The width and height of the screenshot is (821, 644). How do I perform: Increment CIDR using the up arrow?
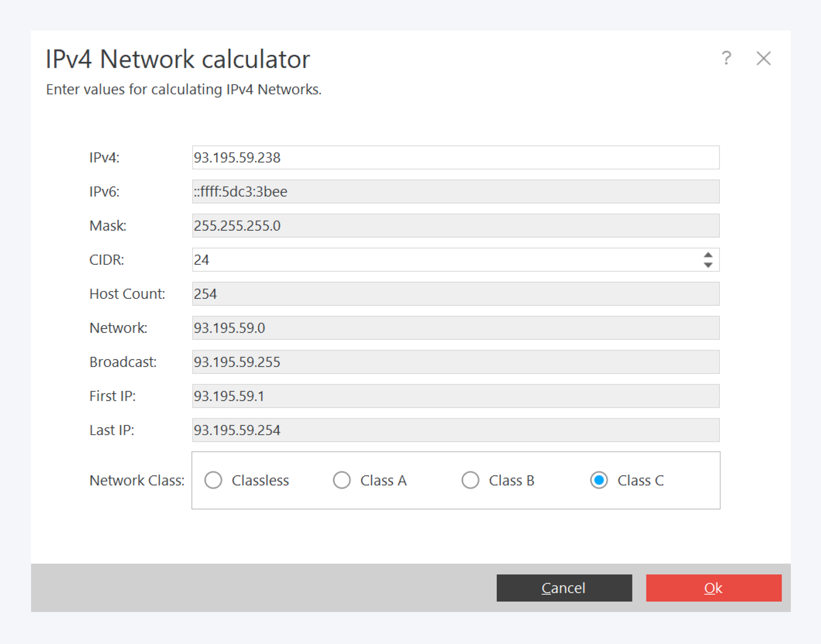coord(708,255)
